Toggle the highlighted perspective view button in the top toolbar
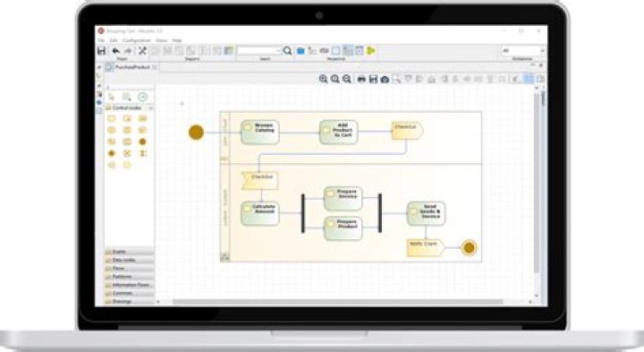This screenshot has width=644, height=352. tap(348, 50)
